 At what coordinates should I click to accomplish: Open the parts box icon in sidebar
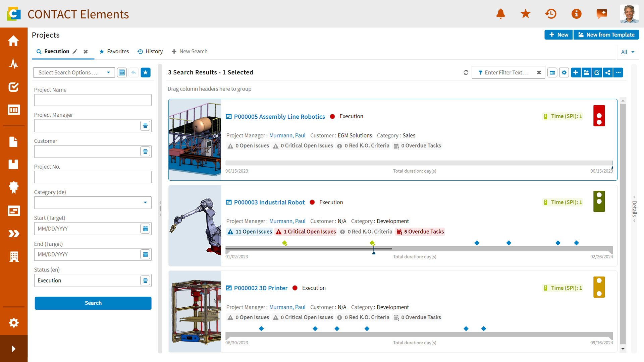13,164
